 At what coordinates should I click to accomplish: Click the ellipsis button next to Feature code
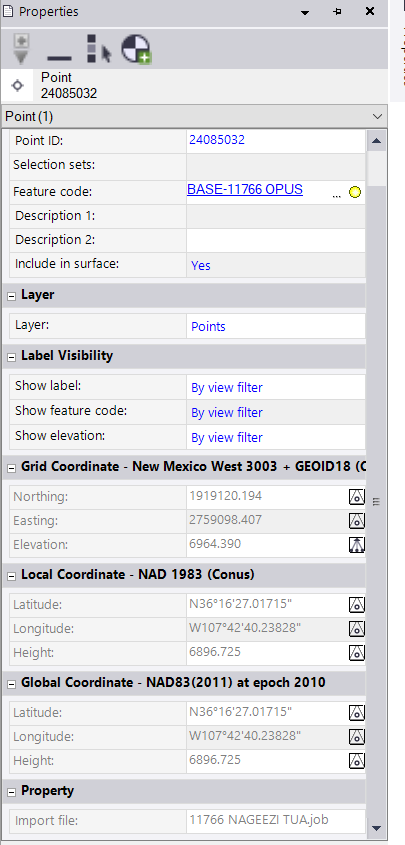[337, 194]
